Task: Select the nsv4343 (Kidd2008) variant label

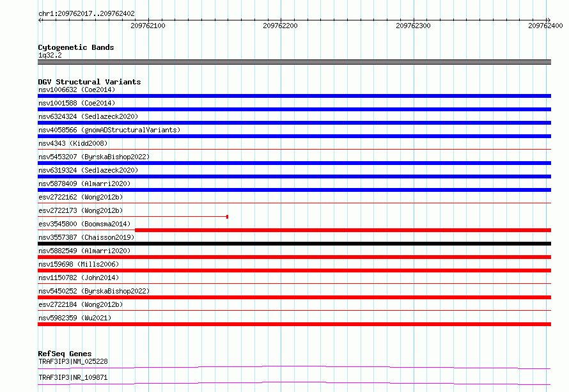Action: (73, 143)
